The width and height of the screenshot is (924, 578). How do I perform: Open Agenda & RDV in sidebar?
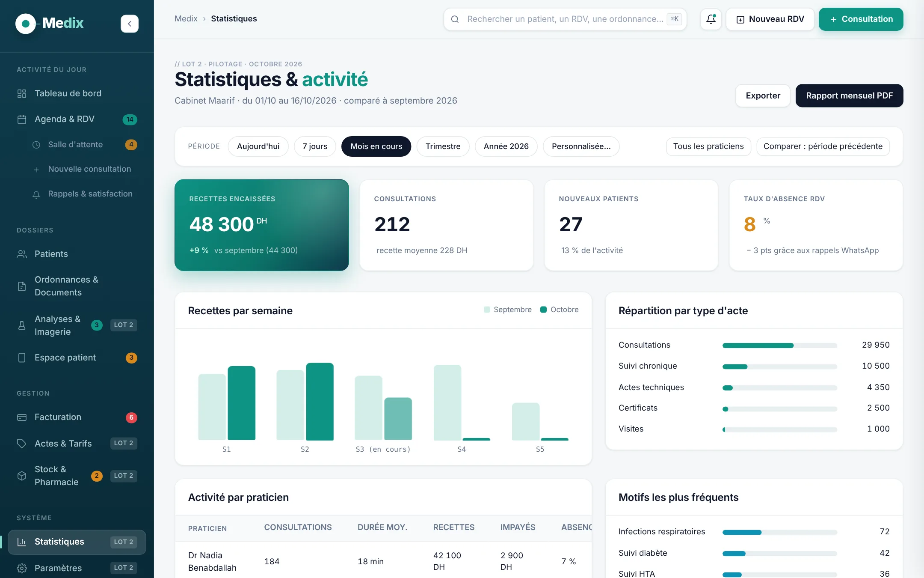click(77, 119)
